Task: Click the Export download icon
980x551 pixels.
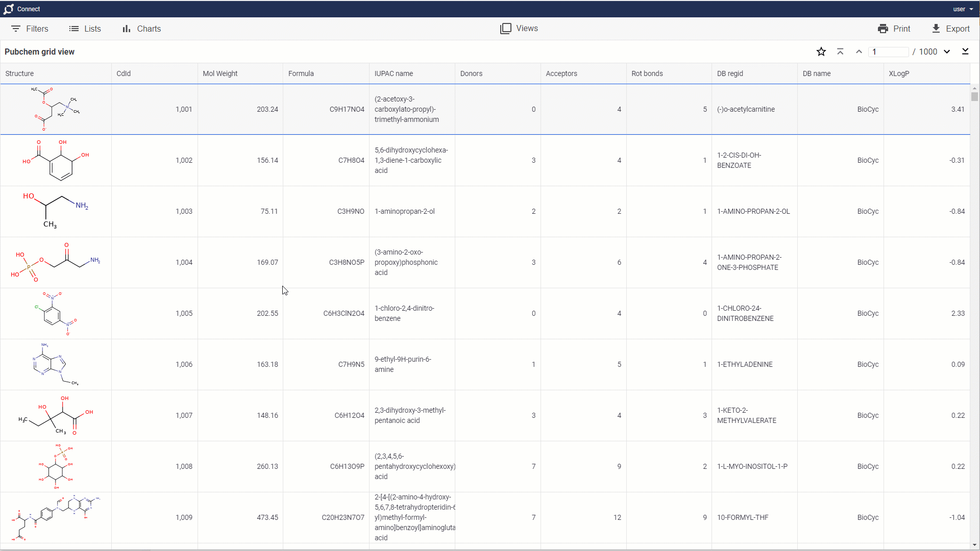Action: pyautogui.click(x=936, y=29)
